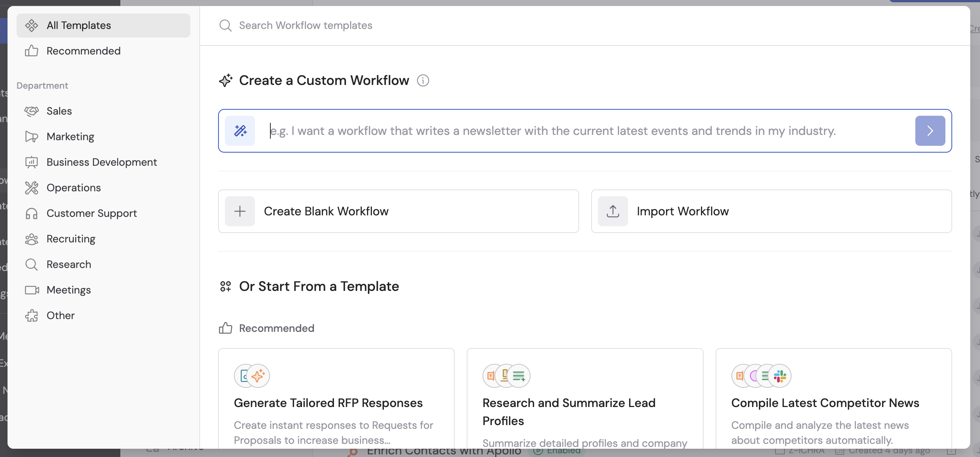The image size is (980, 457).
Task: Open the Recommended category in sidebar
Action: coord(83,51)
